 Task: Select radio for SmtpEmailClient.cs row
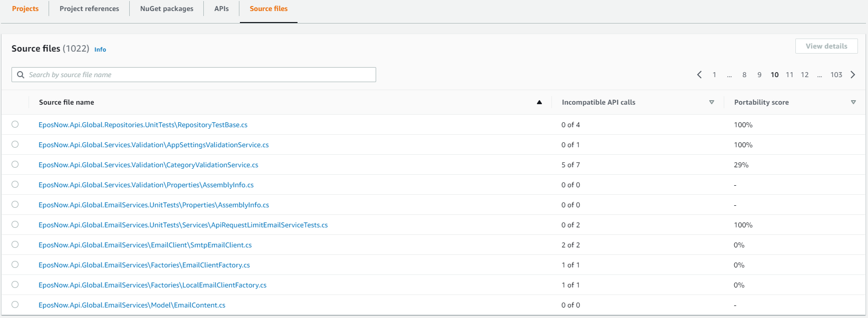(x=15, y=244)
